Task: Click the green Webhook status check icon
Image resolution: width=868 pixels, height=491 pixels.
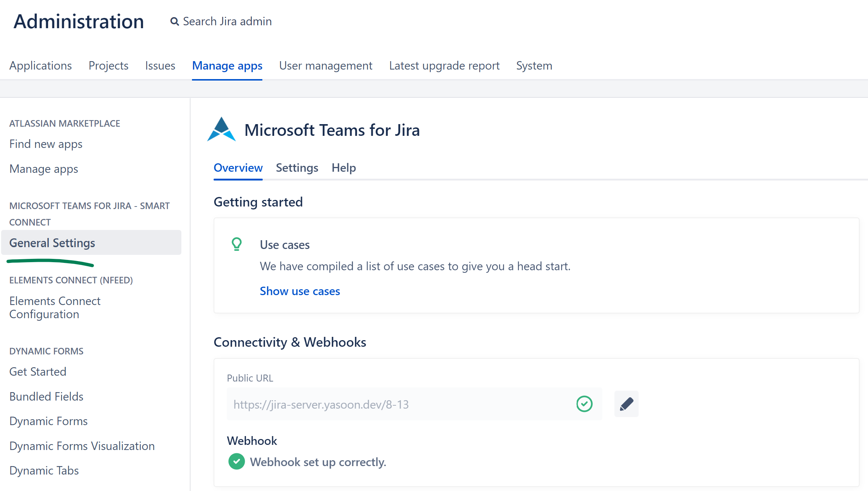Action: coord(236,462)
